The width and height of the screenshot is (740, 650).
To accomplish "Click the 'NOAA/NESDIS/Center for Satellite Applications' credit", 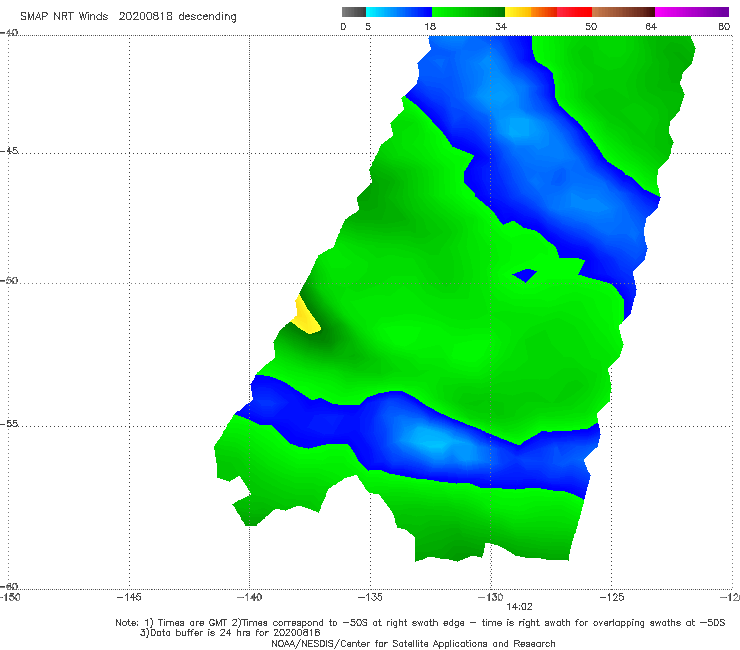I will 413,644.
